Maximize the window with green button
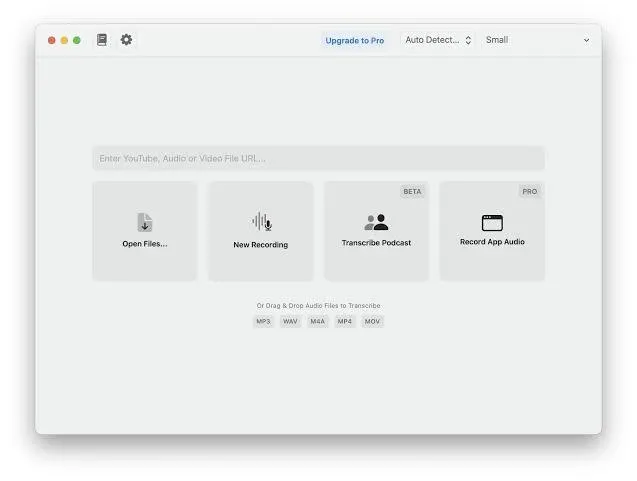 [x=77, y=40]
